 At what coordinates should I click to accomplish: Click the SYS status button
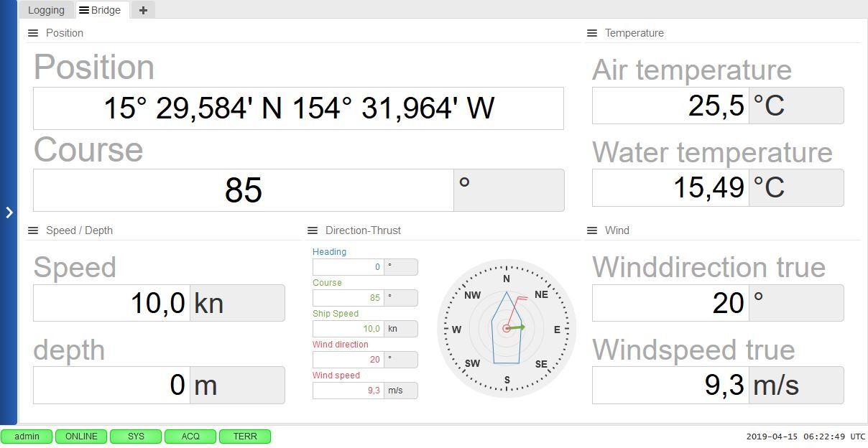tap(136, 436)
